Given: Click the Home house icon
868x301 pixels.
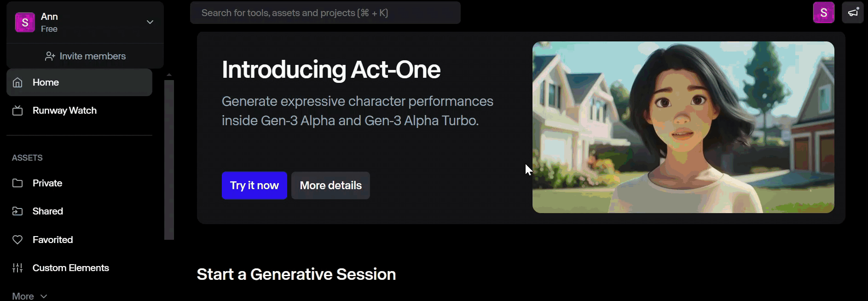Looking at the screenshot, I should point(17,82).
